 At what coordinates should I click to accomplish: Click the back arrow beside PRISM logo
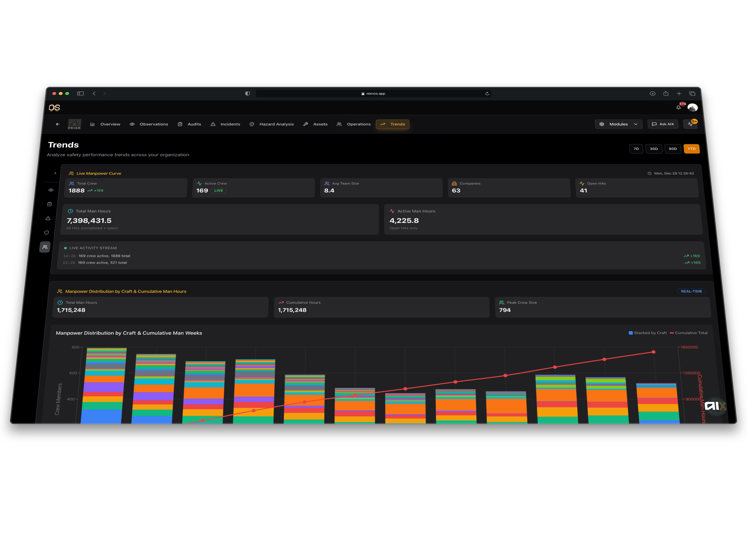(x=58, y=124)
